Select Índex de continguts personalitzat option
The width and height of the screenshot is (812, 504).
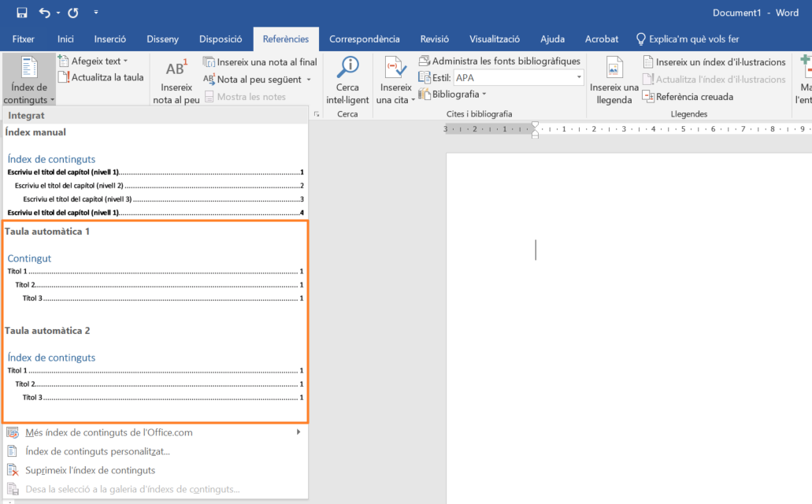coord(97,451)
